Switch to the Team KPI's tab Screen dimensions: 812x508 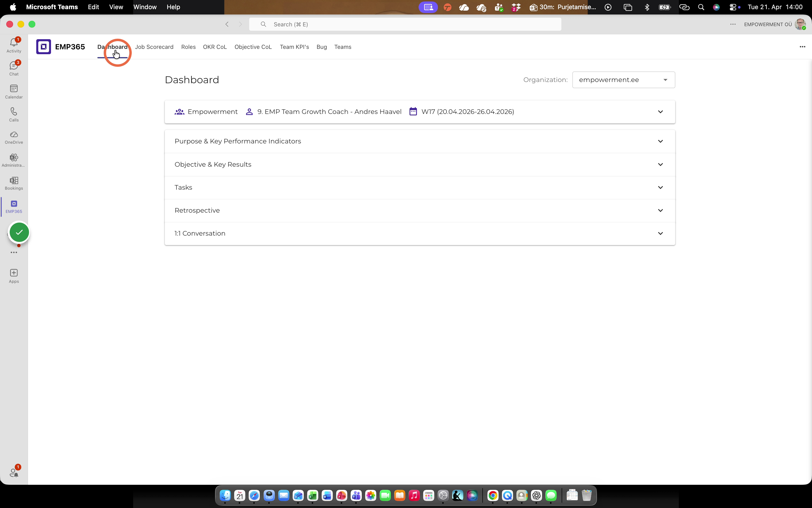pyautogui.click(x=294, y=47)
